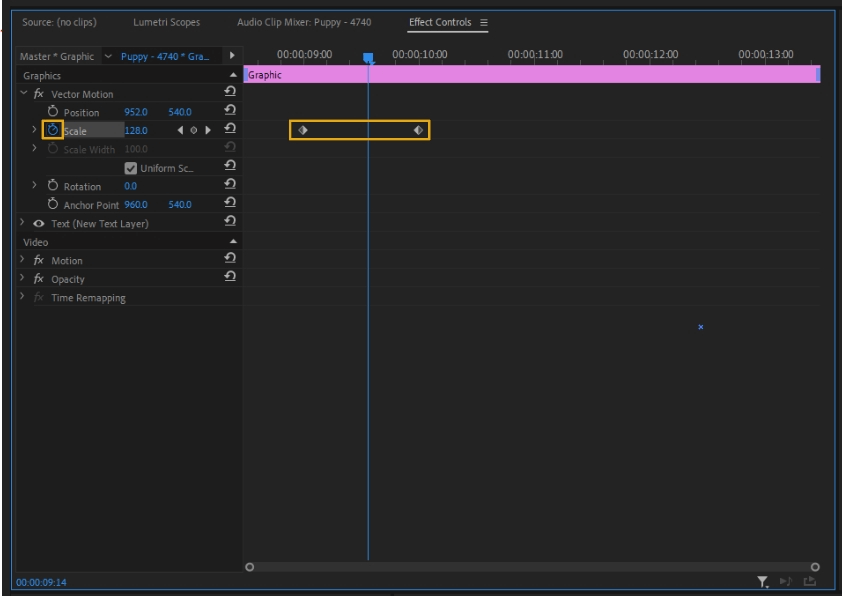The height and width of the screenshot is (596, 842).
Task: Expand the Opacity effect properties
Action: (x=24, y=279)
